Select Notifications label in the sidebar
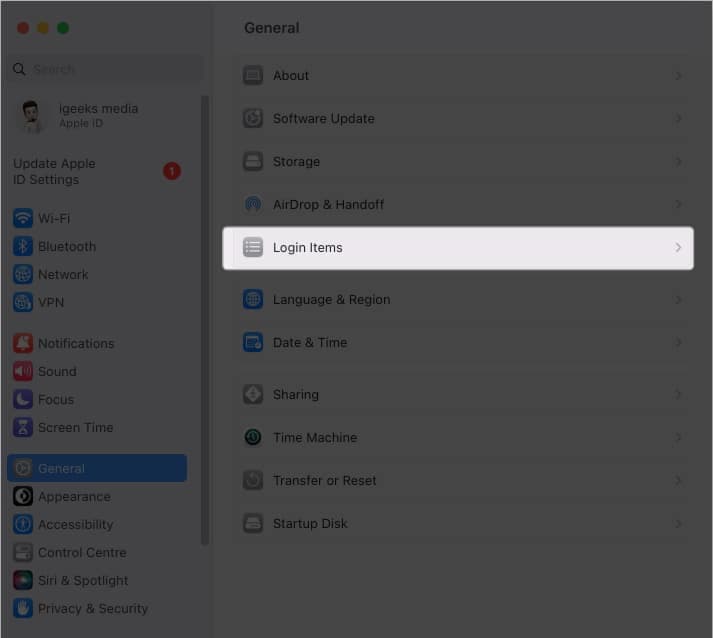 tap(76, 343)
